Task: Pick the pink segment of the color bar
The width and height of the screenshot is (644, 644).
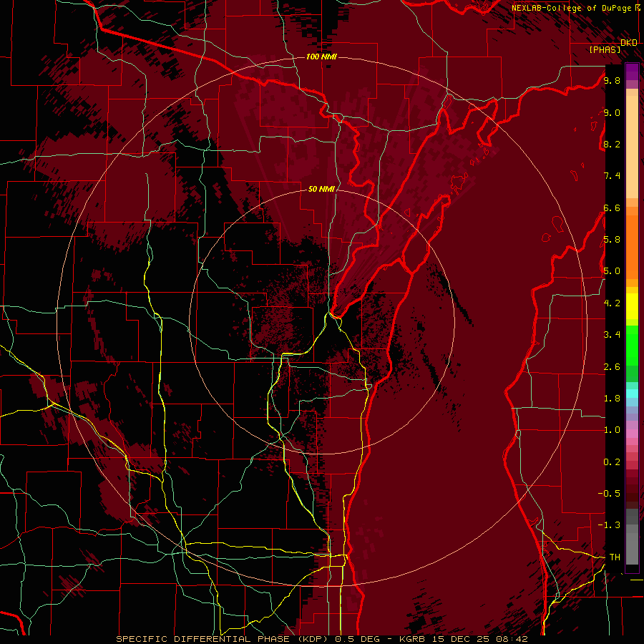Action: (632, 434)
